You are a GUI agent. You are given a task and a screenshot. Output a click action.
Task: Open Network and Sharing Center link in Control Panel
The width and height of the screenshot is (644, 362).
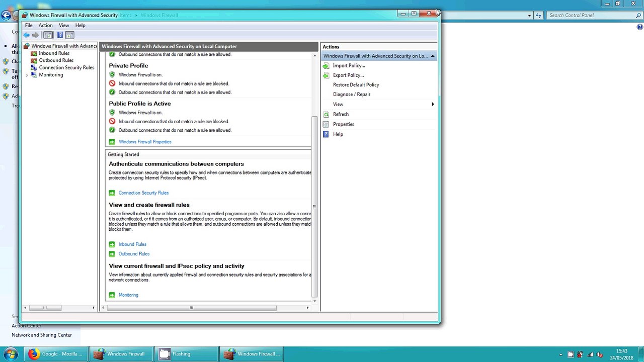[x=42, y=335]
